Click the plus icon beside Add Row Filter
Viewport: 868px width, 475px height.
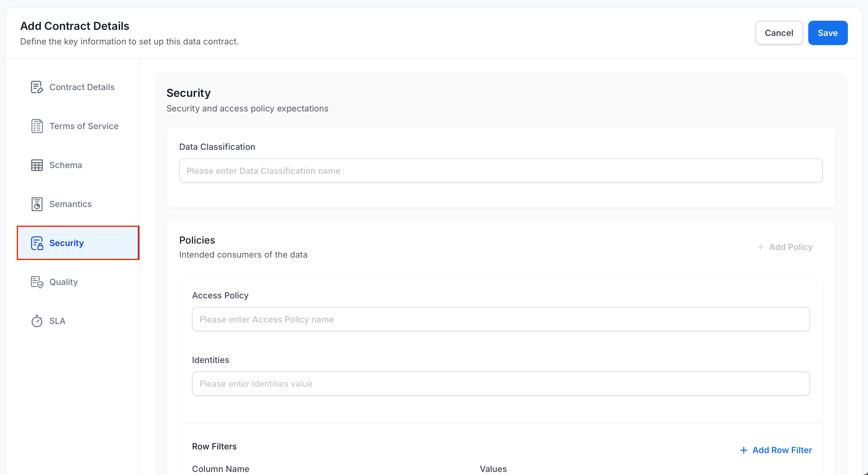tap(743, 450)
